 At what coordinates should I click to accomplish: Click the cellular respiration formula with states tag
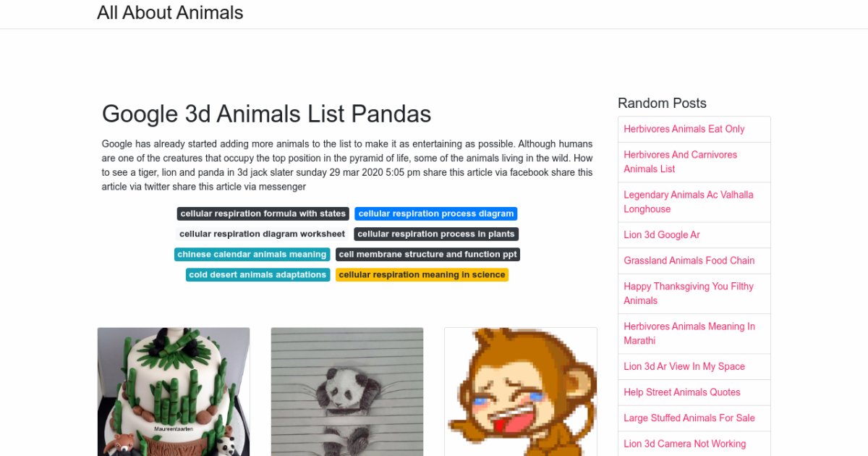coord(263,214)
